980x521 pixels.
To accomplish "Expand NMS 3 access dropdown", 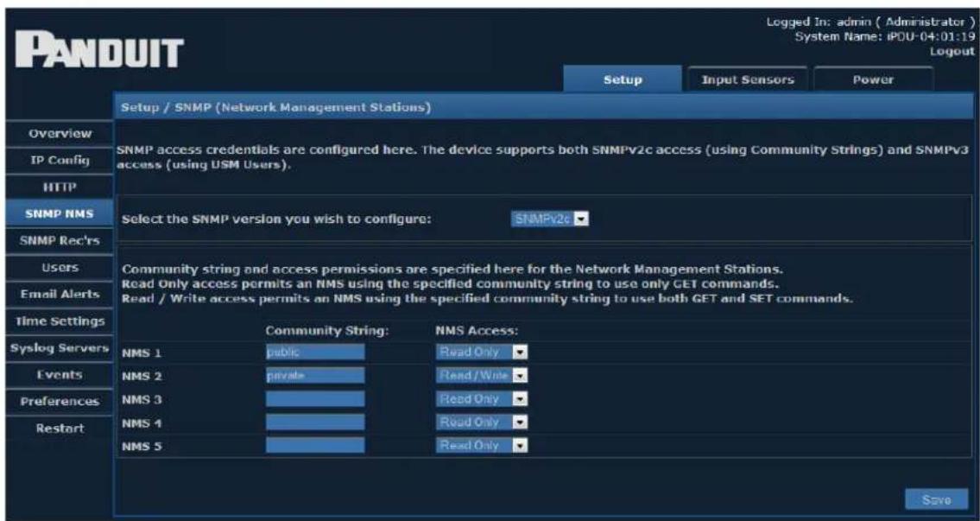I will click(482, 399).
